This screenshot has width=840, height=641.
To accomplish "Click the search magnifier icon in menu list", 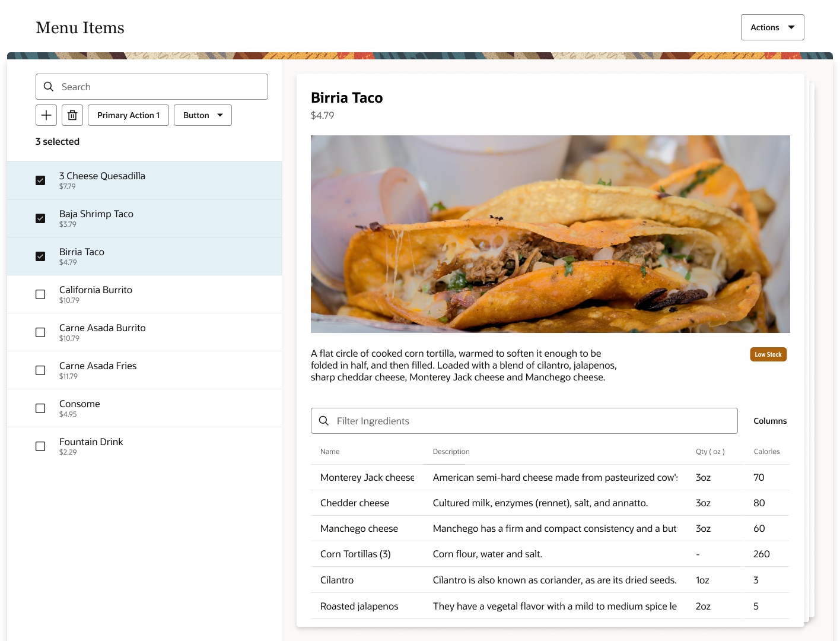I will coord(49,87).
